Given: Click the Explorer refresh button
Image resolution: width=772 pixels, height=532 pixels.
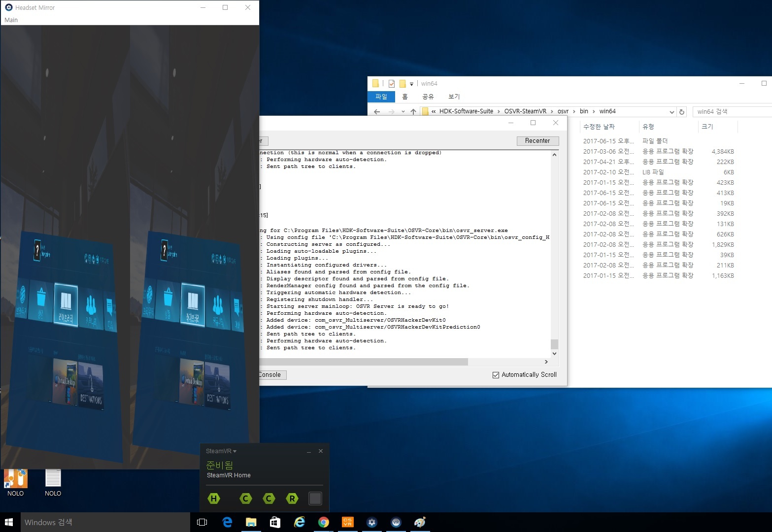Looking at the screenshot, I should [x=682, y=112].
